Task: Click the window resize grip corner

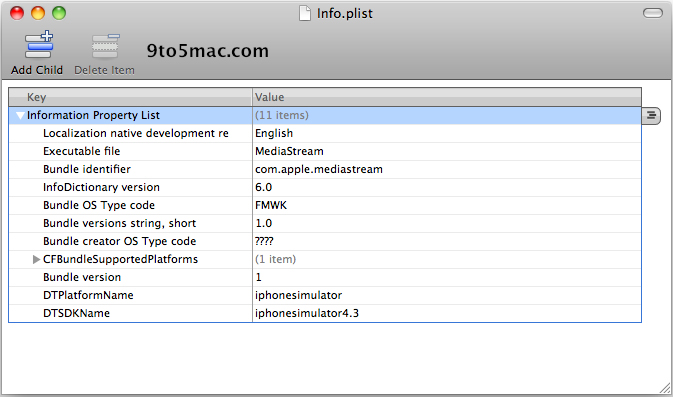Action: (x=665, y=388)
